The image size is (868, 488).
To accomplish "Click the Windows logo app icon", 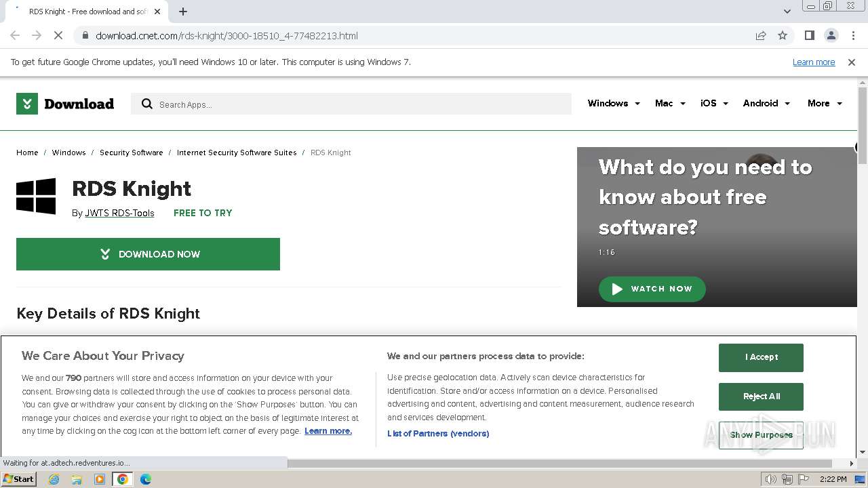I will (36, 197).
